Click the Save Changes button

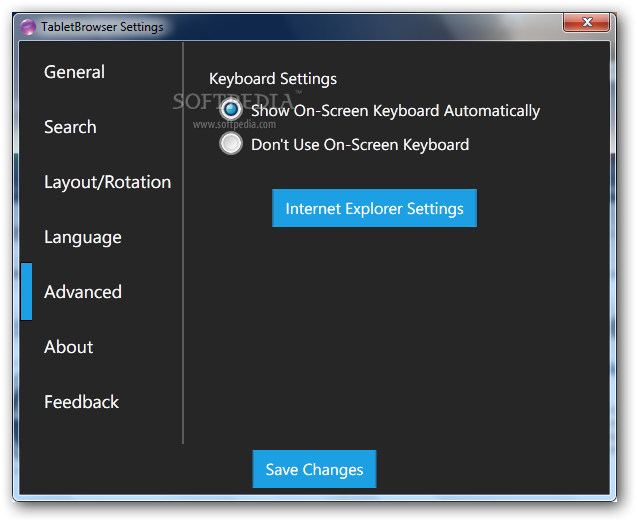pyautogui.click(x=314, y=469)
